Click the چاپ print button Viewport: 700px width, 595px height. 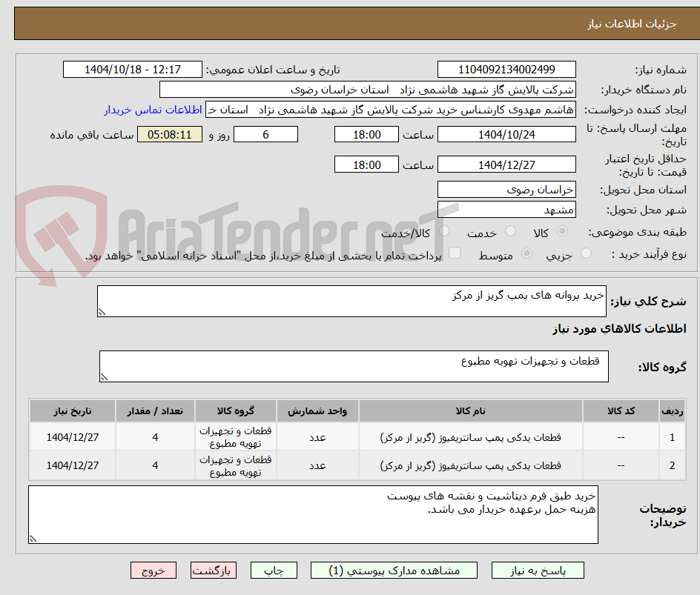click(x=274, y=571)
